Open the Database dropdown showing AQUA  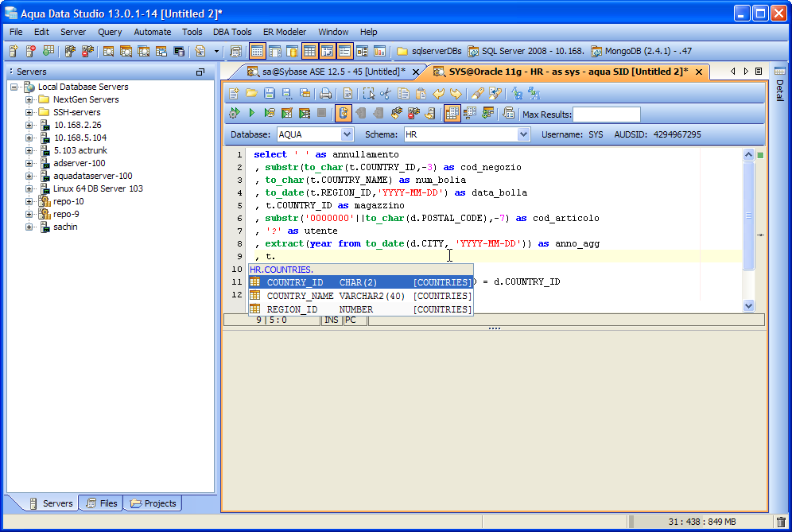pos(346,134)
